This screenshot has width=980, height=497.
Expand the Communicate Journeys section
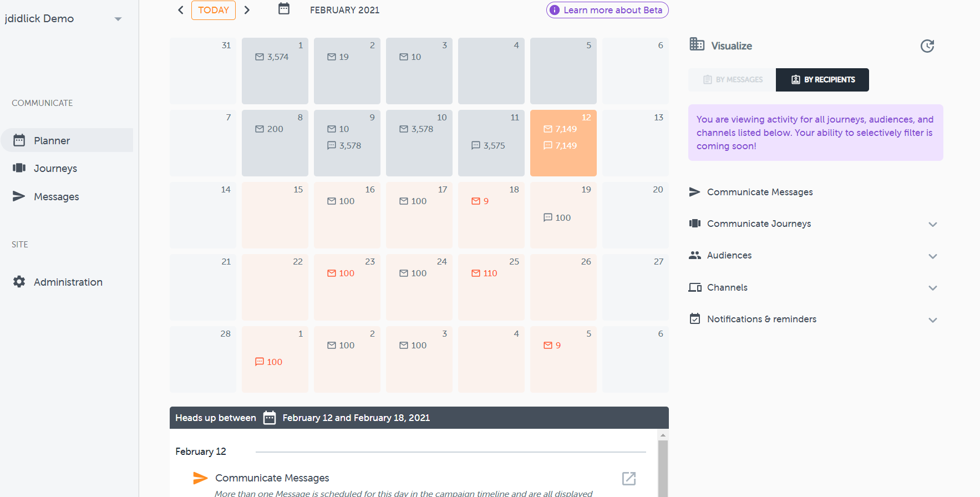933,224
